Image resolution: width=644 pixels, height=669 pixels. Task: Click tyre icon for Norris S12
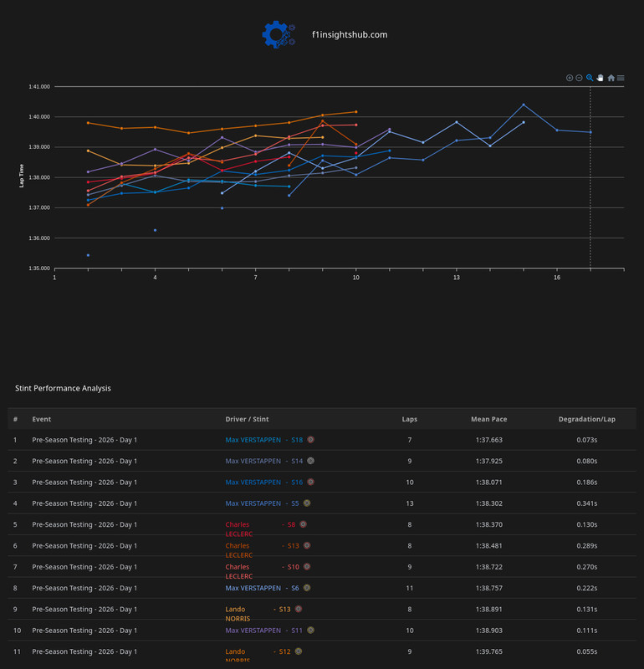pyautogui.click(x=299, y=651)
